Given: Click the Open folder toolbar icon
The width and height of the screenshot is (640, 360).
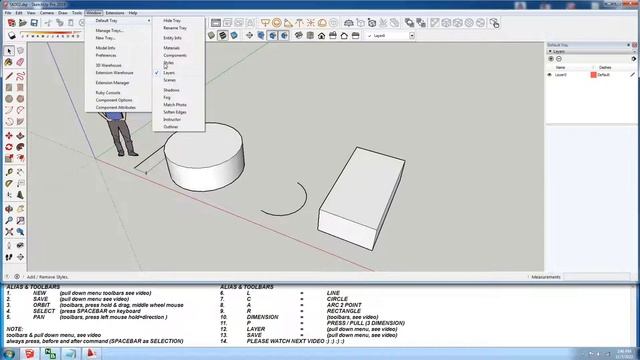Looking at the screenshot, I should click(x=23, y=23).
